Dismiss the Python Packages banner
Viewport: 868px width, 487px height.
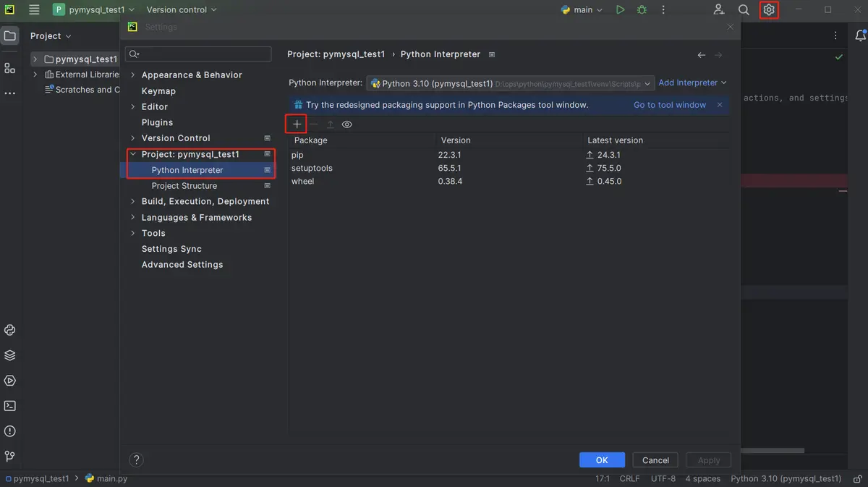click(720, 105)
